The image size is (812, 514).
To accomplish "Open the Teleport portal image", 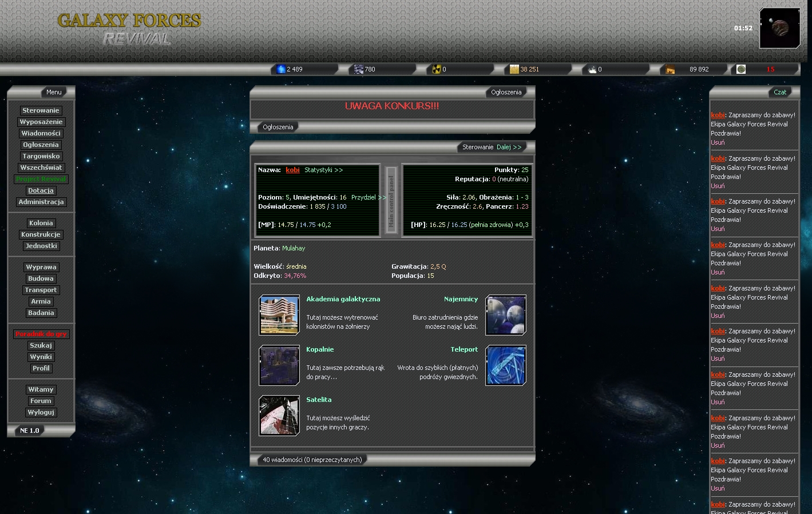I will point(506,365).
